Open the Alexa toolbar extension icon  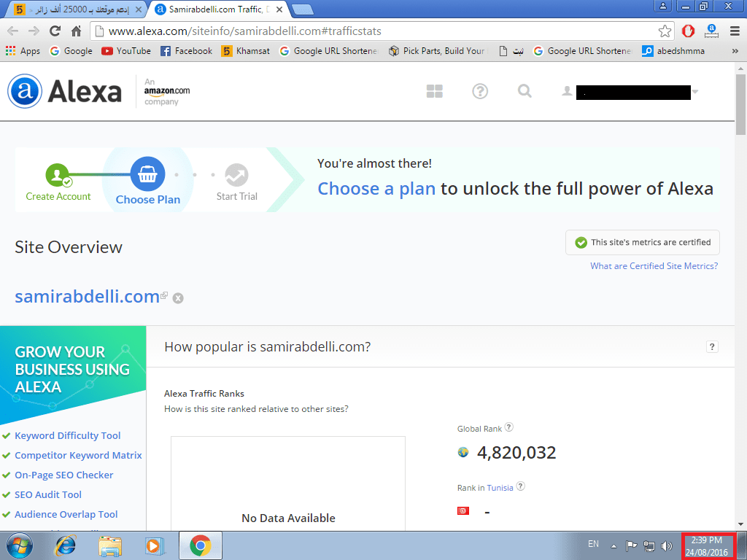click(711, 31)
